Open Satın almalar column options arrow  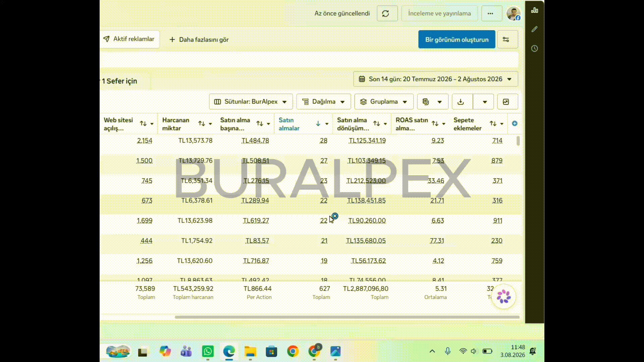click(x=327, y=124)
